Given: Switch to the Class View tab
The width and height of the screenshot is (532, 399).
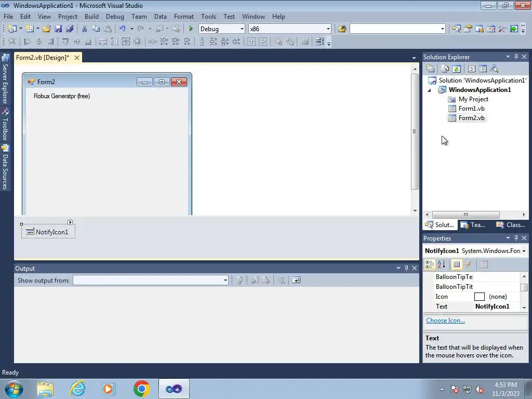Looking at the screenshot, I should pyautogui.click(x=511, y=224).
